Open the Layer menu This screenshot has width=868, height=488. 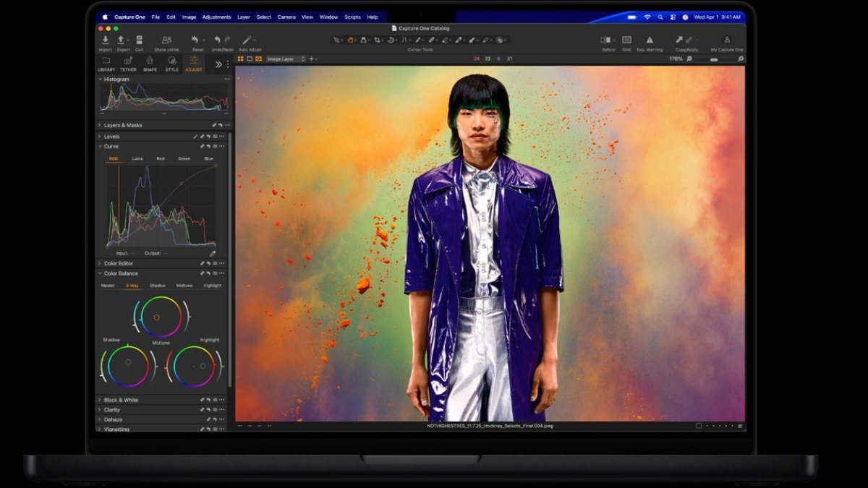pos(244,17)
